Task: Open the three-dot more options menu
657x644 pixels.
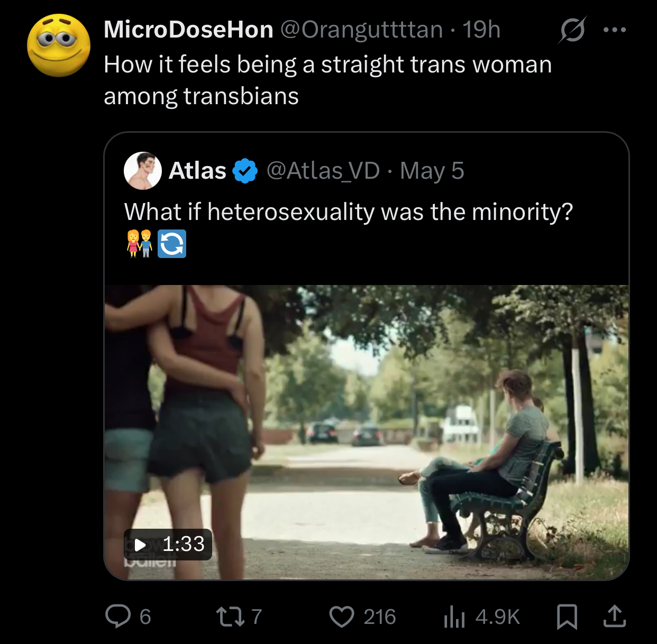Action: 615,30
